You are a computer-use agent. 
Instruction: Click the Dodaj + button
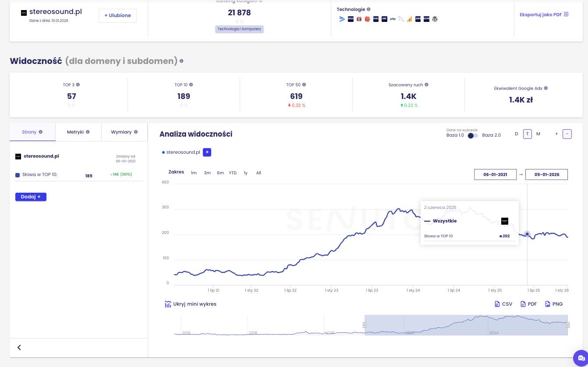click(x=31, y=197)
